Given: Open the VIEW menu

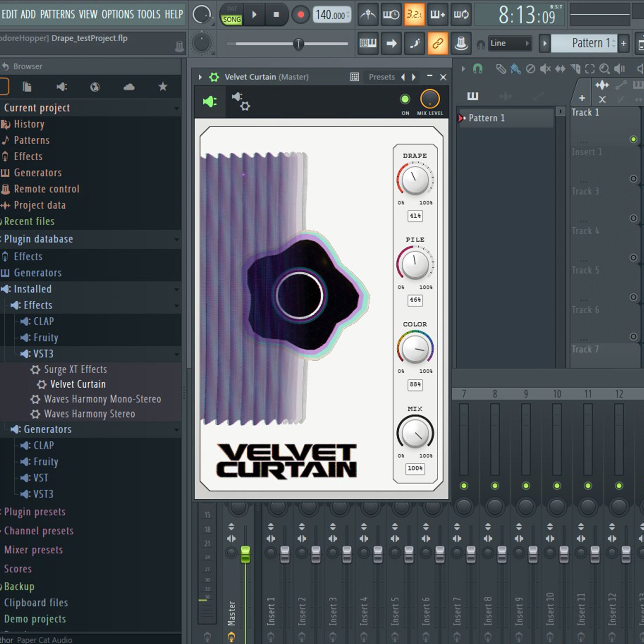Looking at the screenshot, I should tap(88, 14).
